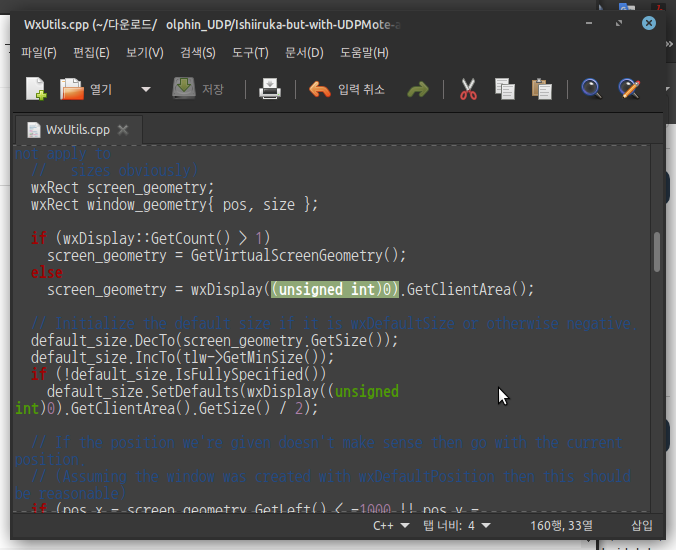This screenshot has height=550, width=676.
Task: Click the highlighted (unsigned int)0) text
Action: [335, 289]
